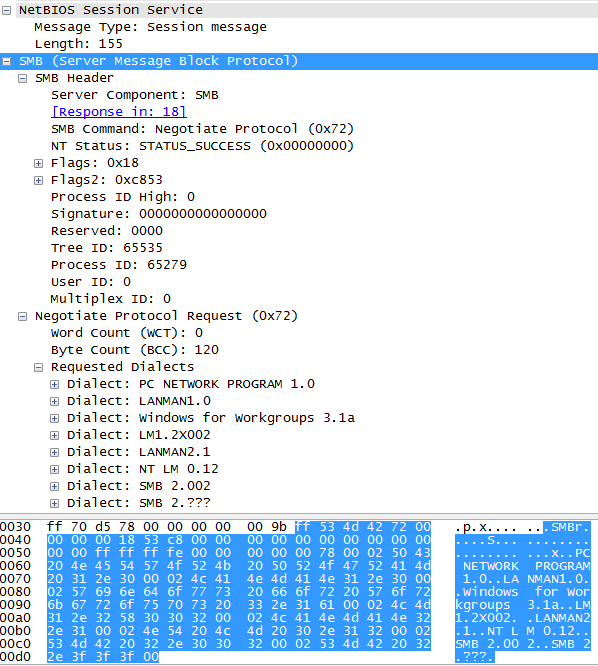Viewport: 598px width, 666px height.
Task: Select the NT Status: STATUS_SUCCESS line
Action: pos(202,146)
